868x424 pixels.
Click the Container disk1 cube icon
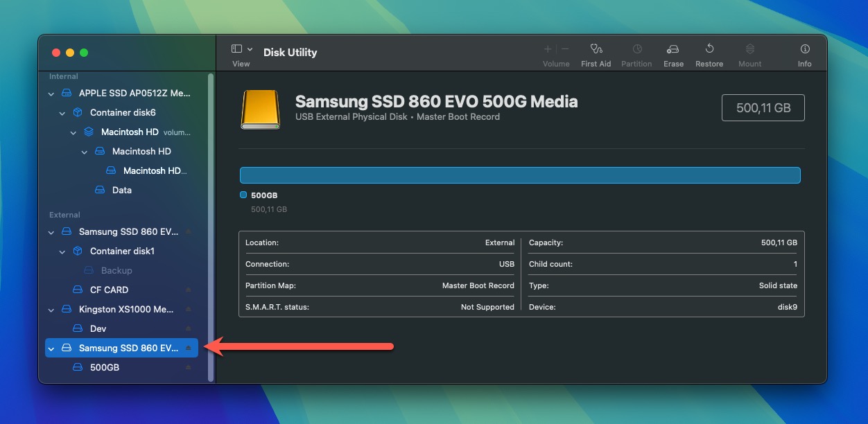coord(78,251)
